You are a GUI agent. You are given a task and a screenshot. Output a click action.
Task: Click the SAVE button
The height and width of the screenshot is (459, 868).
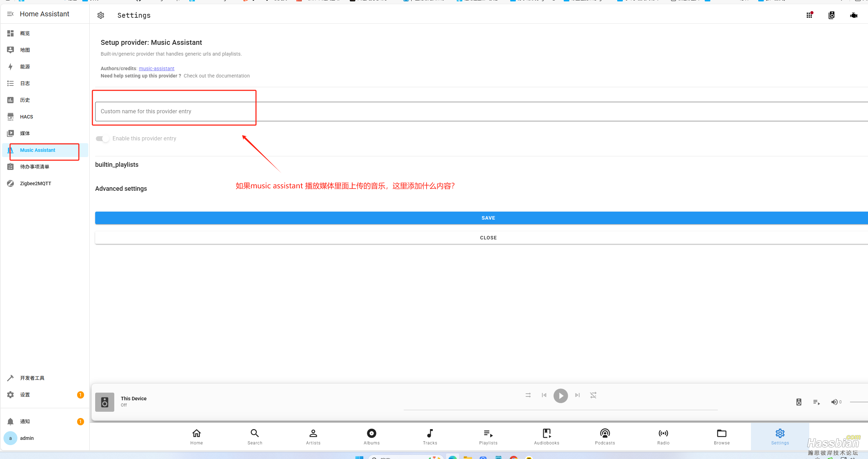(481, 218)
